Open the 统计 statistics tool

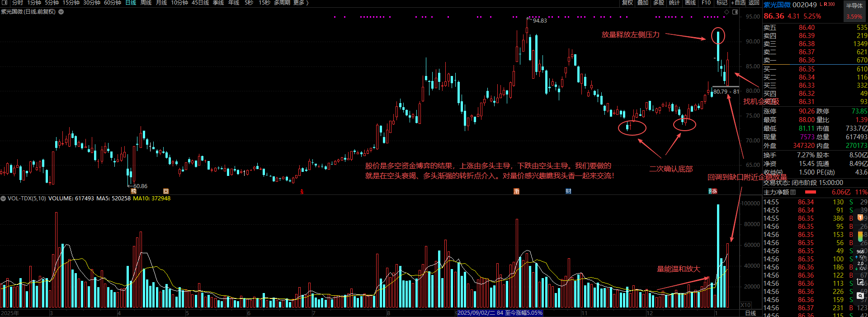(x=675, y=3)
